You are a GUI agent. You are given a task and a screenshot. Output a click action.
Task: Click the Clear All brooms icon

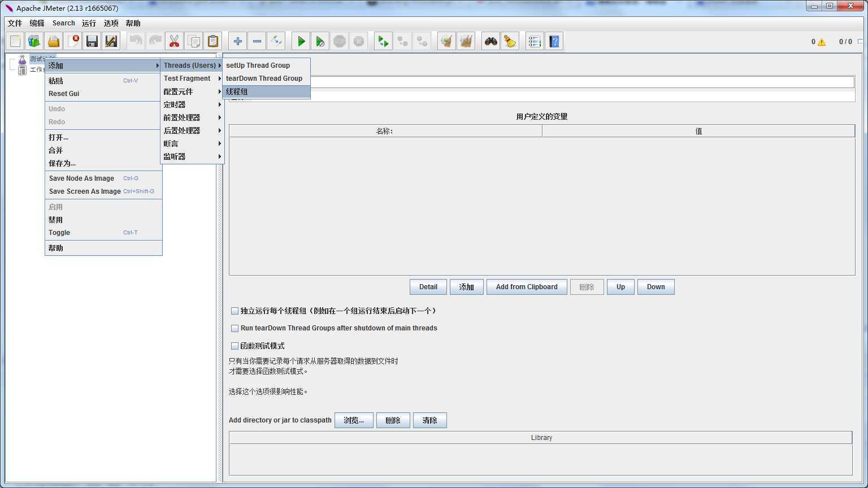point(466,41)
